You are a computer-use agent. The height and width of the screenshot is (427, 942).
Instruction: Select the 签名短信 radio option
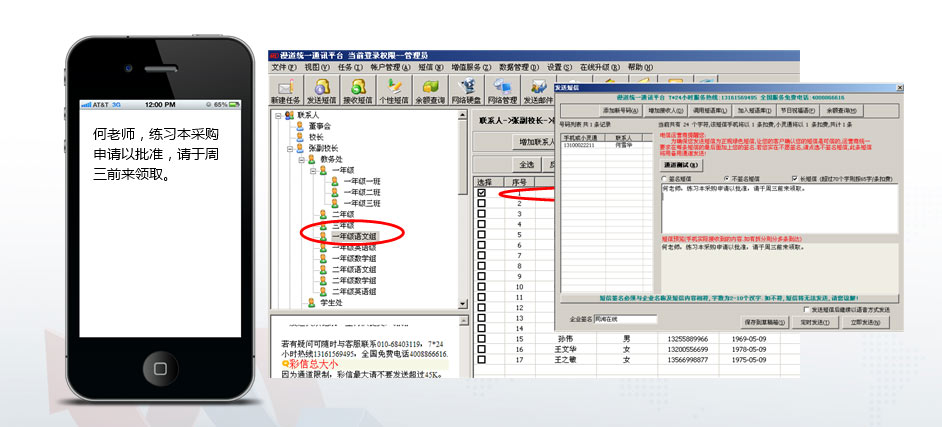tap(665, 177)
